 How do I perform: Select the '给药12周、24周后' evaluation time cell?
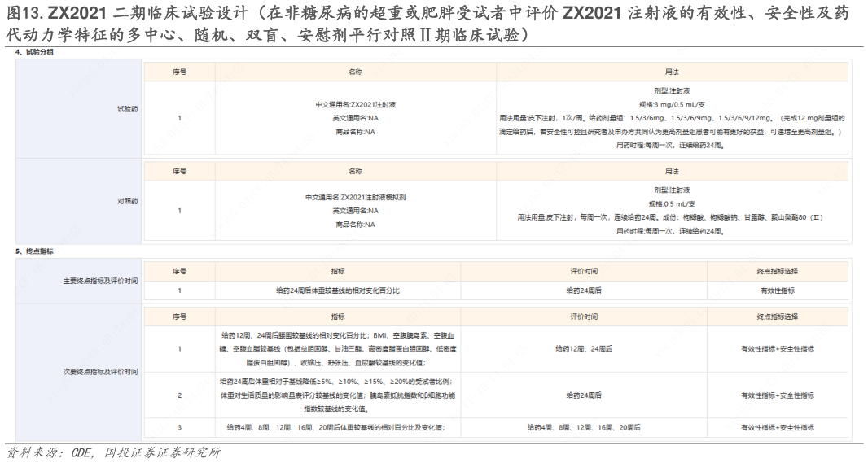tap(584, 349)
